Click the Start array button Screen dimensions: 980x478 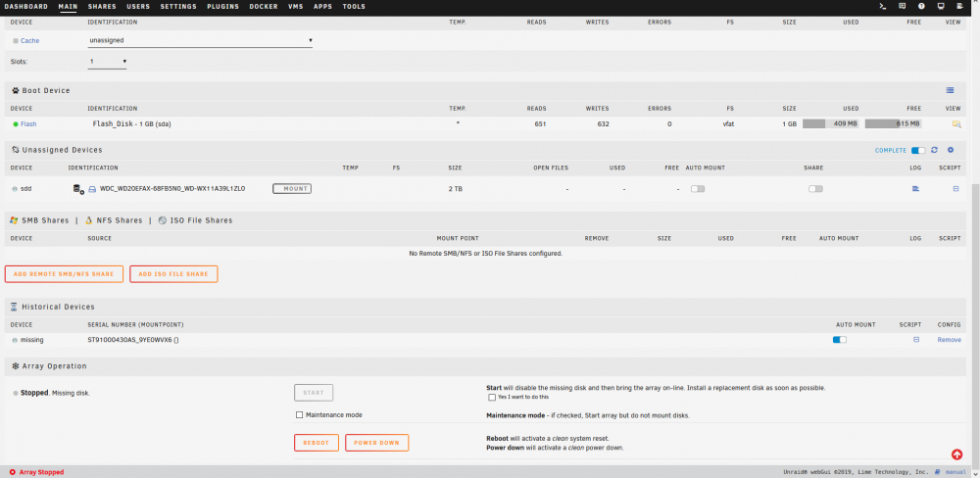coord(314,393)
